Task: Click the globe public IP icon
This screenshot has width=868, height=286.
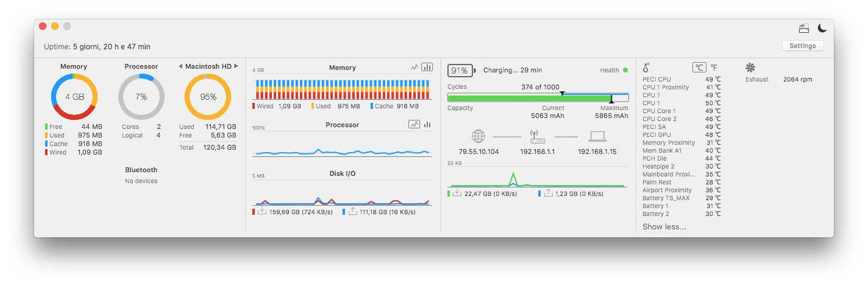Action: pyautogui.click(x=478, y=136)
